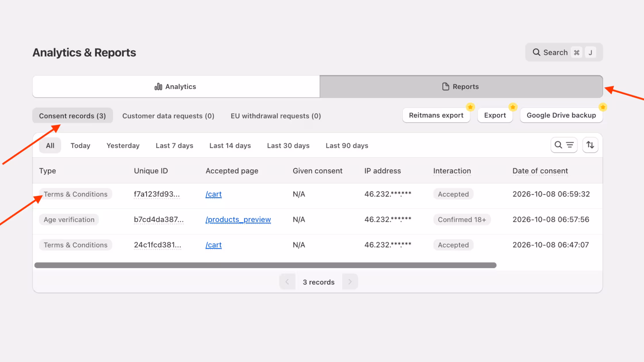The width and height of the screenshot is (644, 362).
Task: Open /cart link for 24c1fcd381 record
Action: [214, 245]
